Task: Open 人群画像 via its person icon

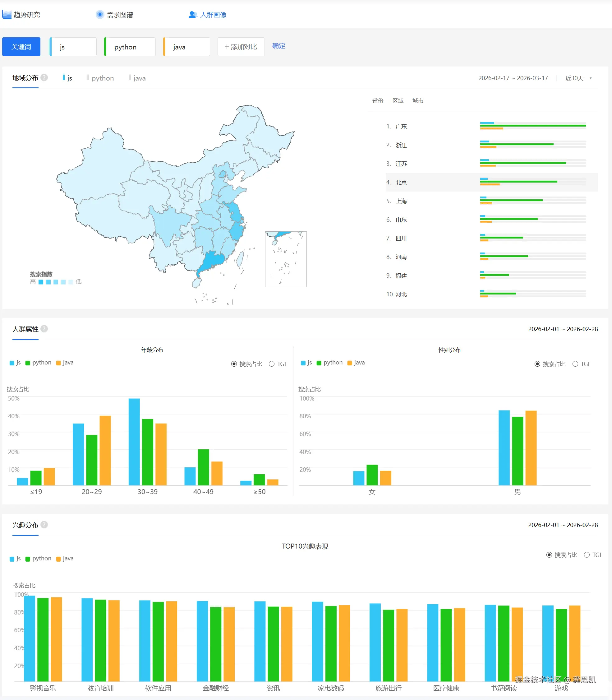Action: [192, 14]
